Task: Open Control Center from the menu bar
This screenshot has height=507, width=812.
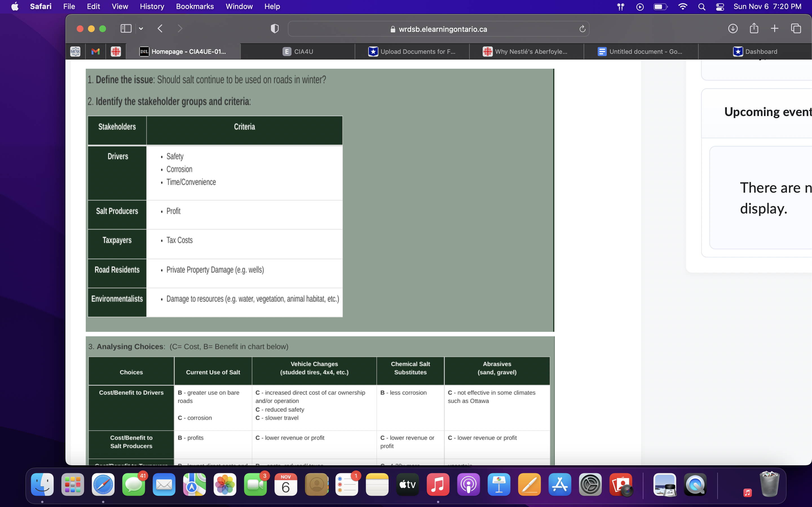Action: point(720,7)
